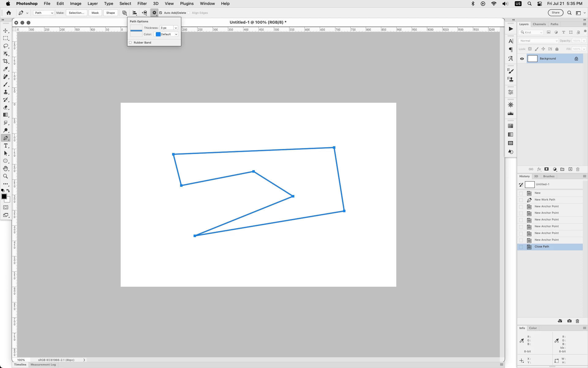Switch to the Channels tab
Screen dimensions: 588x368
click(x=539, y=24)
